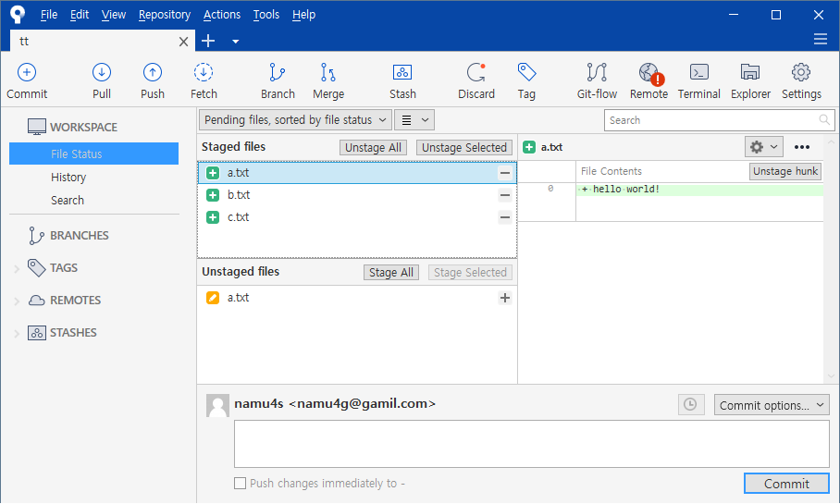Open the Actions menu
The width and height of the screenshot is (840, 504).
[x=221, y=15]
